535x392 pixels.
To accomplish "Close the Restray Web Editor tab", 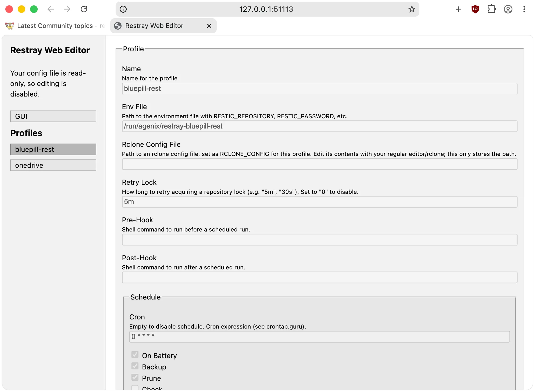I will tap(209, 26).
